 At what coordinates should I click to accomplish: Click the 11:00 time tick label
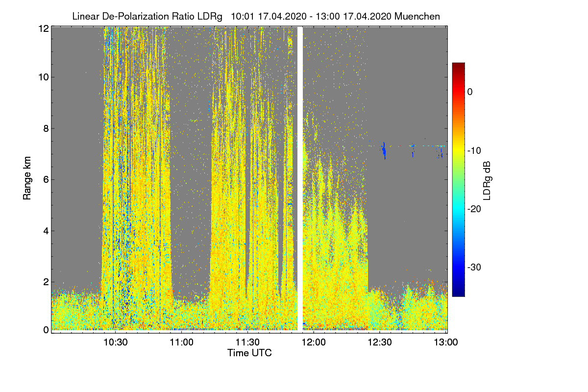(x=182, y=343)
